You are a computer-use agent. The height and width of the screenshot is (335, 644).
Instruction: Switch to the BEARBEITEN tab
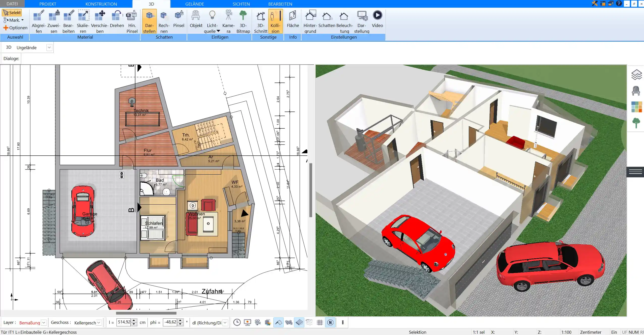pos(280,4)
